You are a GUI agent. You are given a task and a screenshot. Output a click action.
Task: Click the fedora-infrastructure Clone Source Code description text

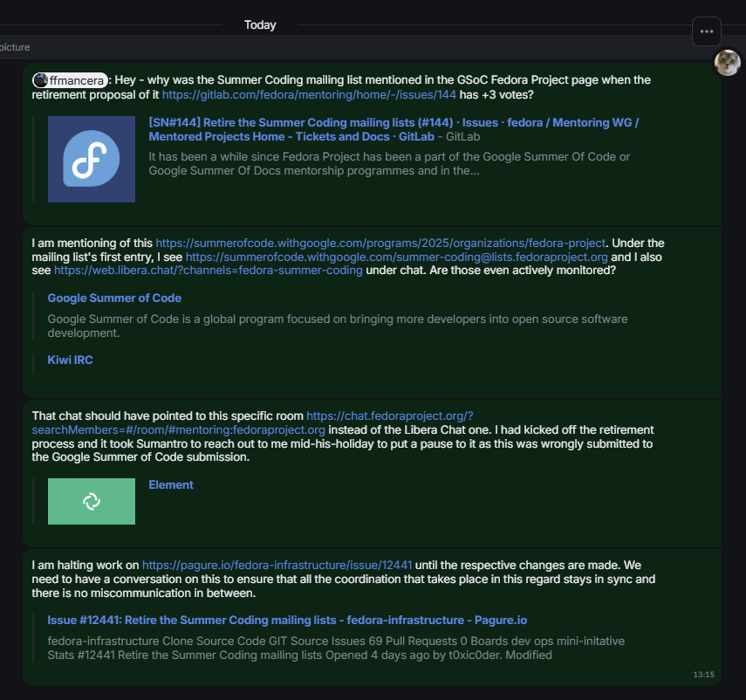click(336, 649)
